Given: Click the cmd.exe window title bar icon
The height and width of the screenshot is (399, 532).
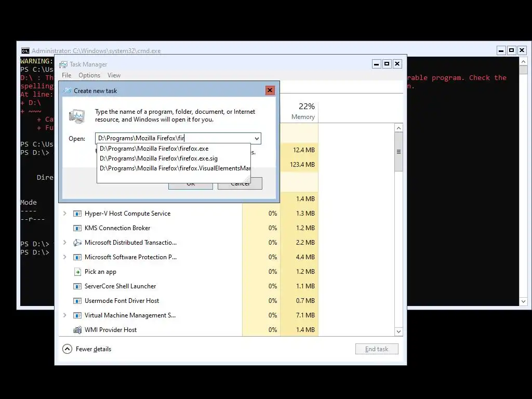Looking at the screenshot, I should [x=25, y=51].
